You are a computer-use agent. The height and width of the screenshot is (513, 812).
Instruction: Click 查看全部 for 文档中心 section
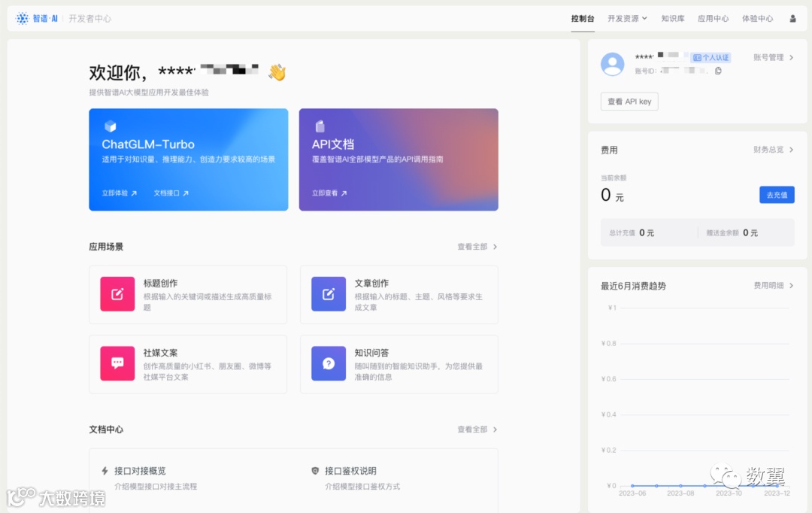[x=477, y=430]
